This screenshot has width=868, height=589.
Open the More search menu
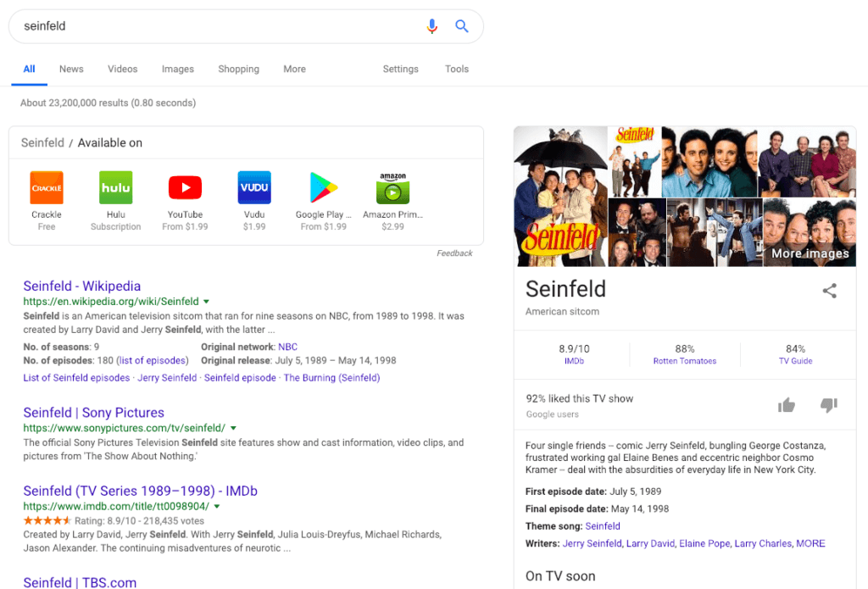pos(294,69)
